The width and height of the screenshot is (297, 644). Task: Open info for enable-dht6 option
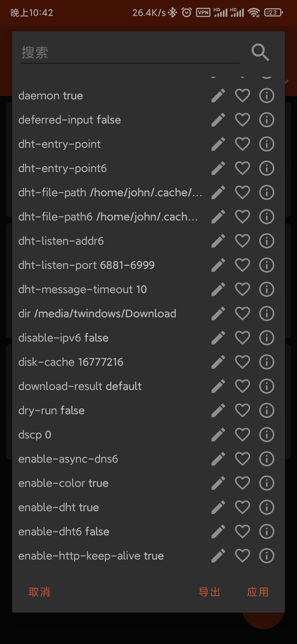coord(266,532)
